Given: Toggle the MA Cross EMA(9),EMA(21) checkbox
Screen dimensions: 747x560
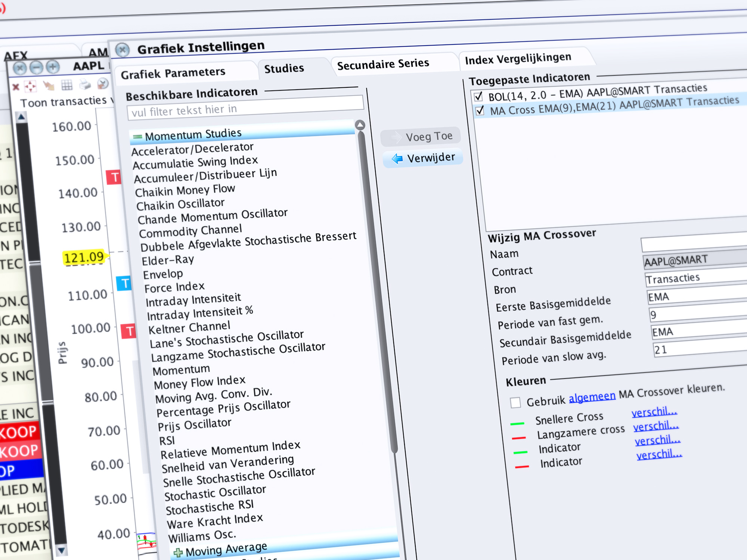Looking at the screenshot, I should [480, 111].
